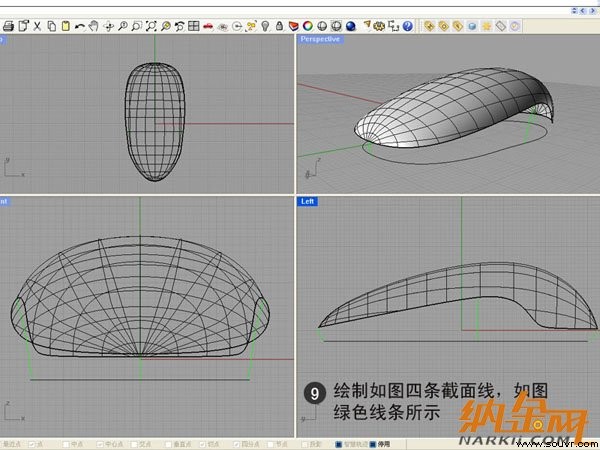Click the gray tag tool icon
The width and height of the screenshot is (600, 450).
click(501, 26)
